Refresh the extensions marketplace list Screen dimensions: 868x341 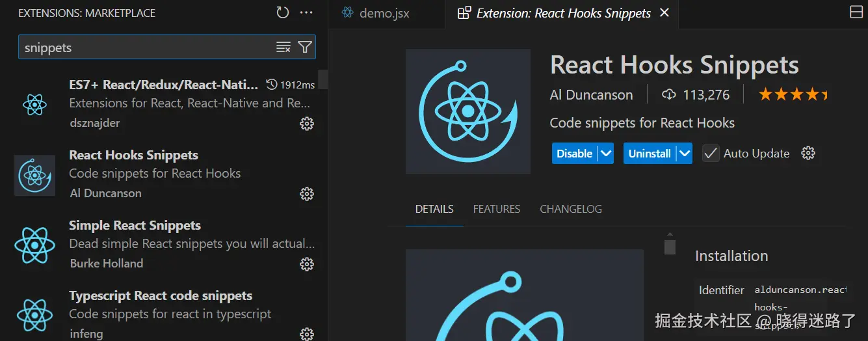[x=282, y=12]
